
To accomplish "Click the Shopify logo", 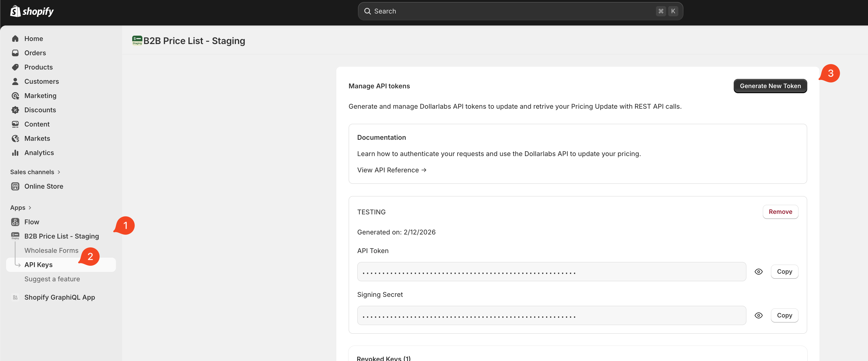I will click(32, 11).
